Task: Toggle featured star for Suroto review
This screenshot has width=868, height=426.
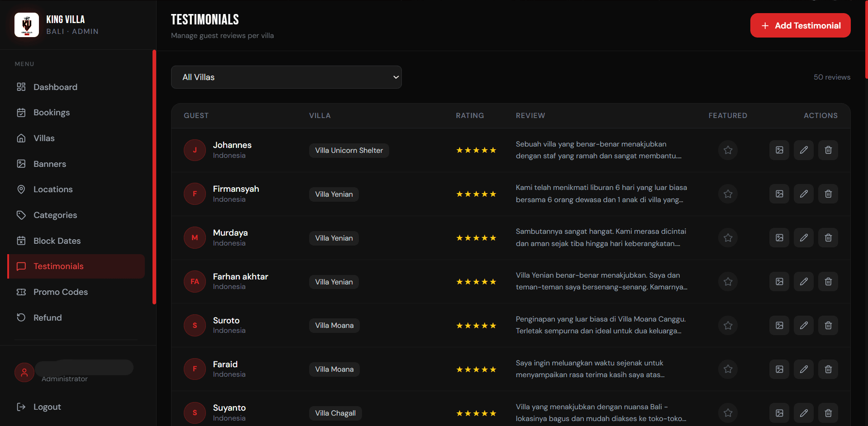Action: point(728,326)
